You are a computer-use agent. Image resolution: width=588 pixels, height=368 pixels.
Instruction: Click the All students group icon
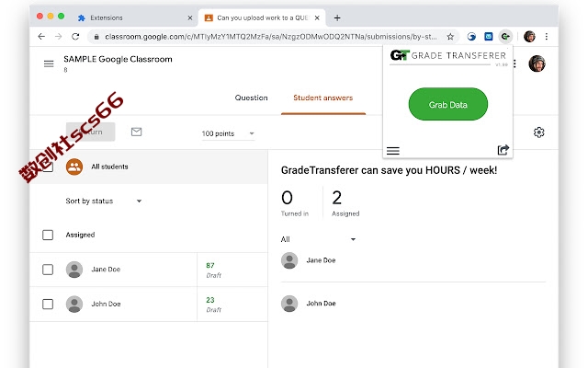tap(74, 167)
